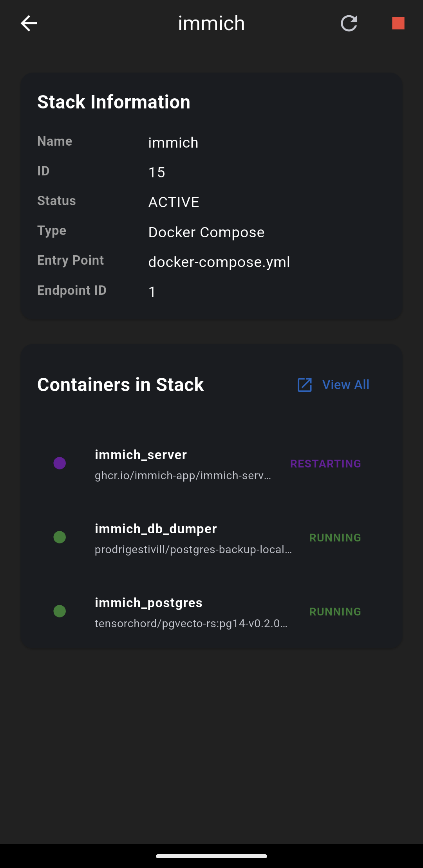The width and height of the screenshot is (423, 868).
Task: Open the Stack Information section header
Action: [x=114, y=102]
